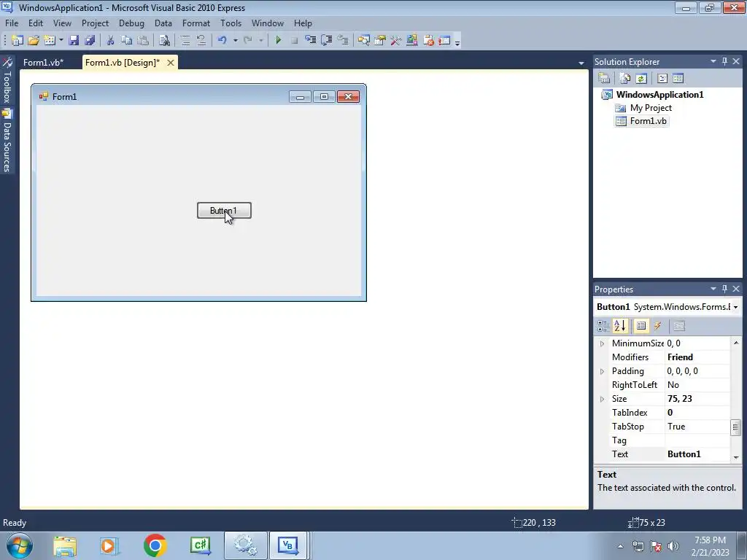Viewport: 747px width, 560px height.
Task: Click the Add New Item toolbar icon
Action: (50, 41)
